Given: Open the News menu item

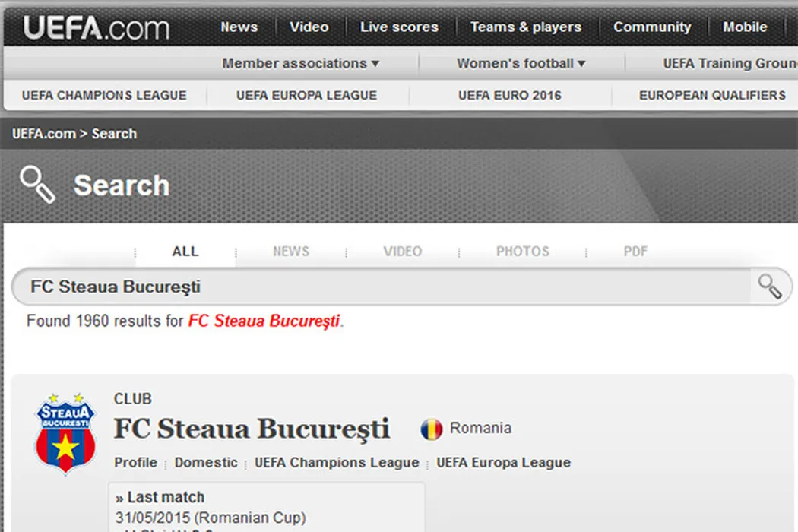Looking at the screenshot, I should pyautogui.click(x=239, y=27).
